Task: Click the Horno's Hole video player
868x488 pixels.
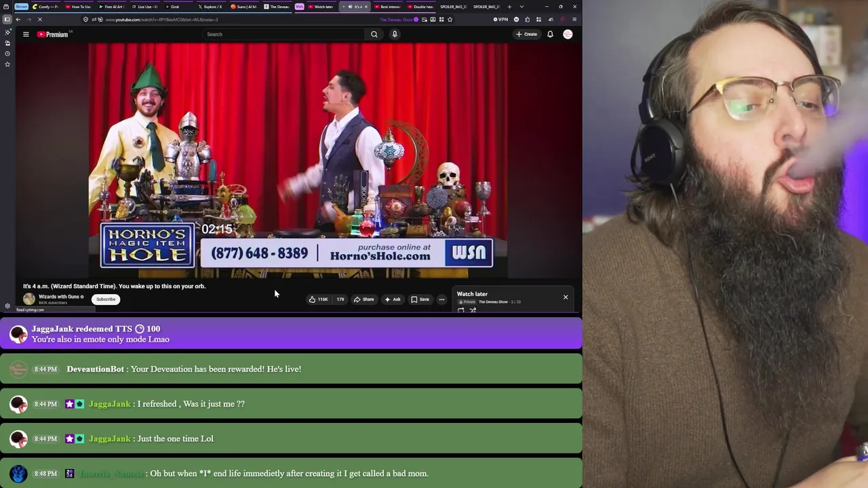Action: [298, 161]
